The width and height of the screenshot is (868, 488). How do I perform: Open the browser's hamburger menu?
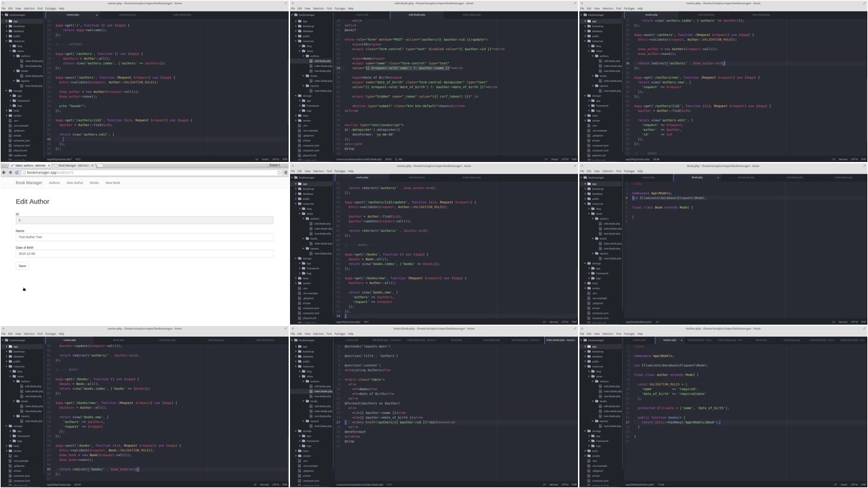click(x=285, y=172)
